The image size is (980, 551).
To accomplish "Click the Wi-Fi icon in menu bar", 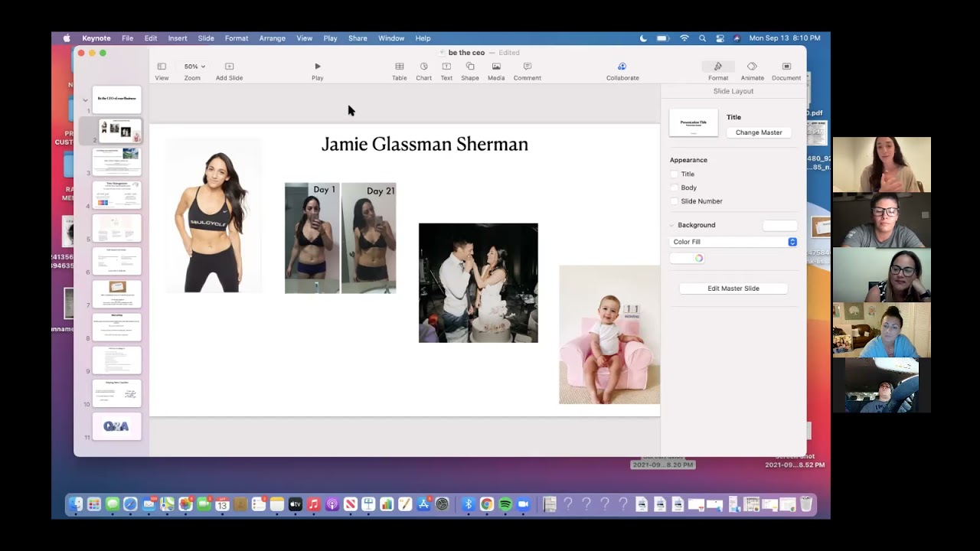I will click(x=684, y=38).
